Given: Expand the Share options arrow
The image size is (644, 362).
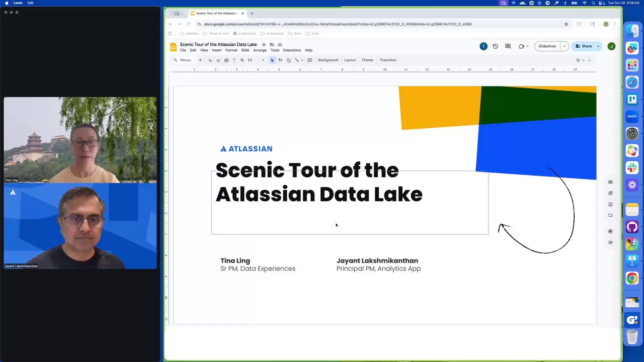Looking at the screenshot, I should [598, 46].
